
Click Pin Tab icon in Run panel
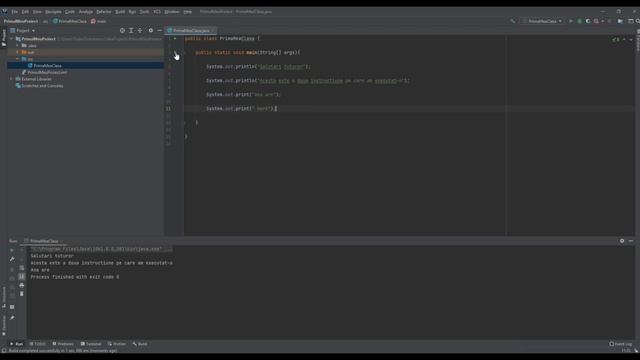click(x=12, y=318)
